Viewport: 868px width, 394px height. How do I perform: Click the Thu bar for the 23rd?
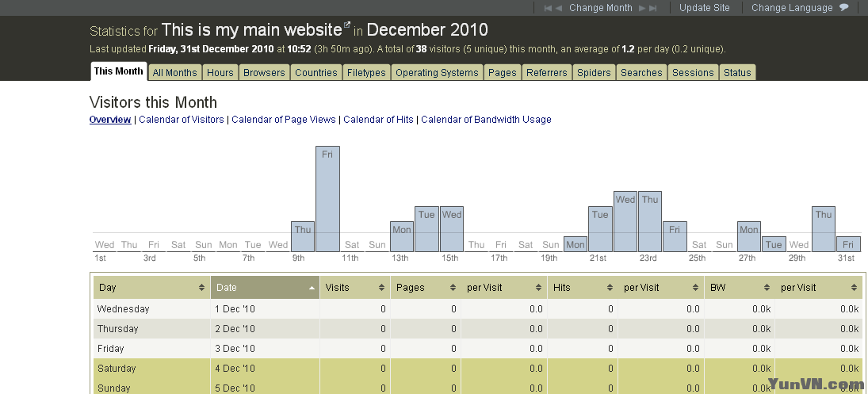650,221
